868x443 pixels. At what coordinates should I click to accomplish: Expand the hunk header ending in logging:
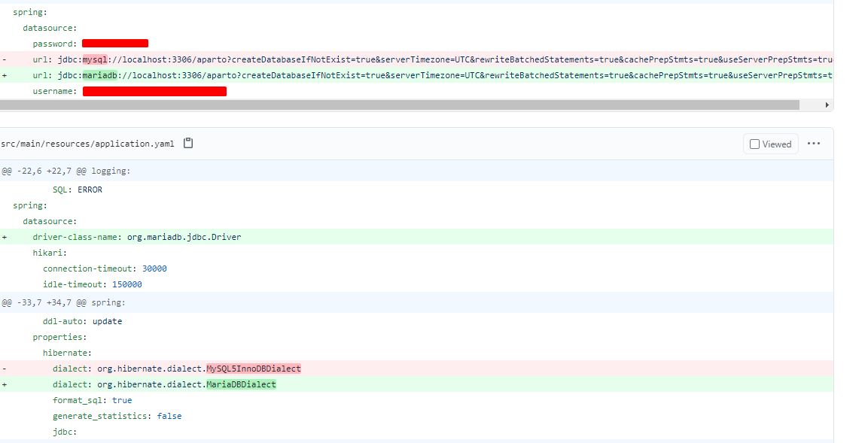coord(66,171)
